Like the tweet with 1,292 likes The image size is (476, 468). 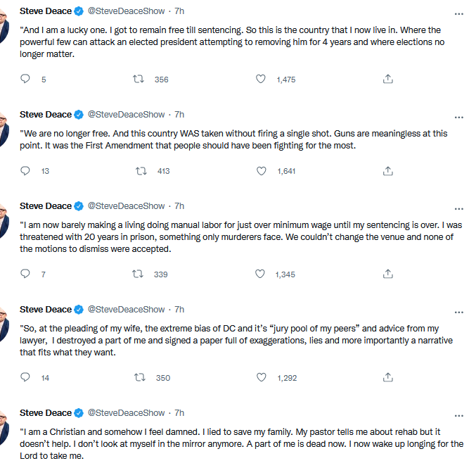[x=261, y=378]
